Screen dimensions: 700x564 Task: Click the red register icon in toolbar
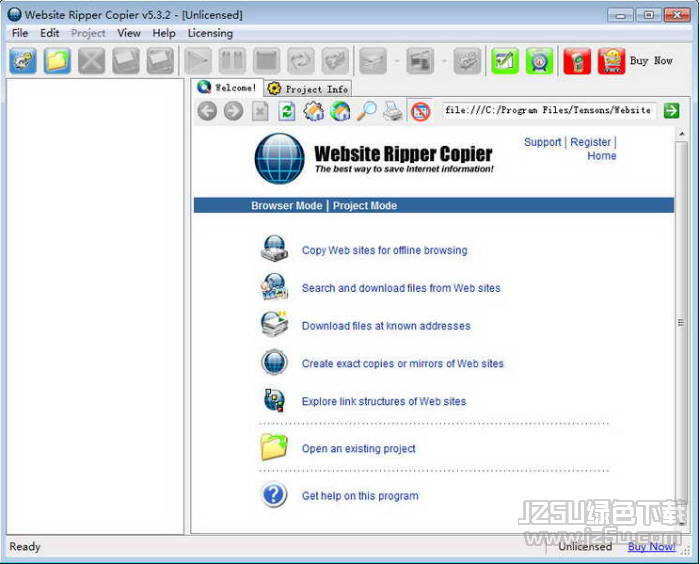[x=577, y=61]
